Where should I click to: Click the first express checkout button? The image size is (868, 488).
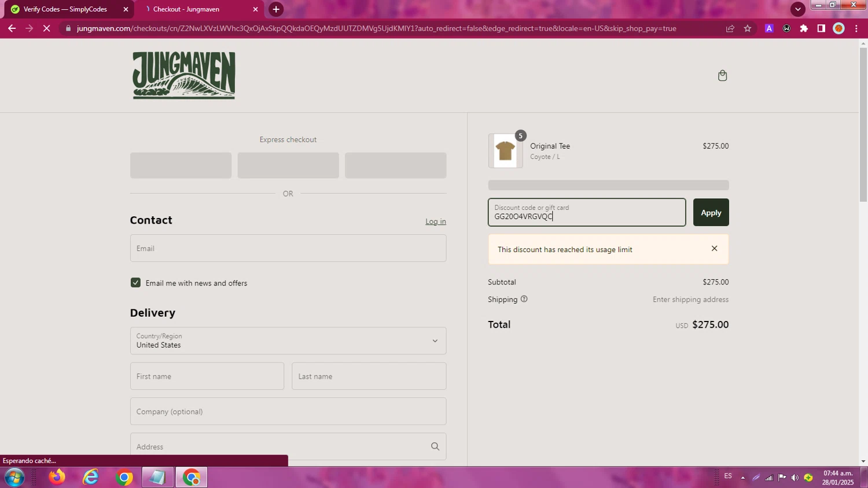coord(181,165)
